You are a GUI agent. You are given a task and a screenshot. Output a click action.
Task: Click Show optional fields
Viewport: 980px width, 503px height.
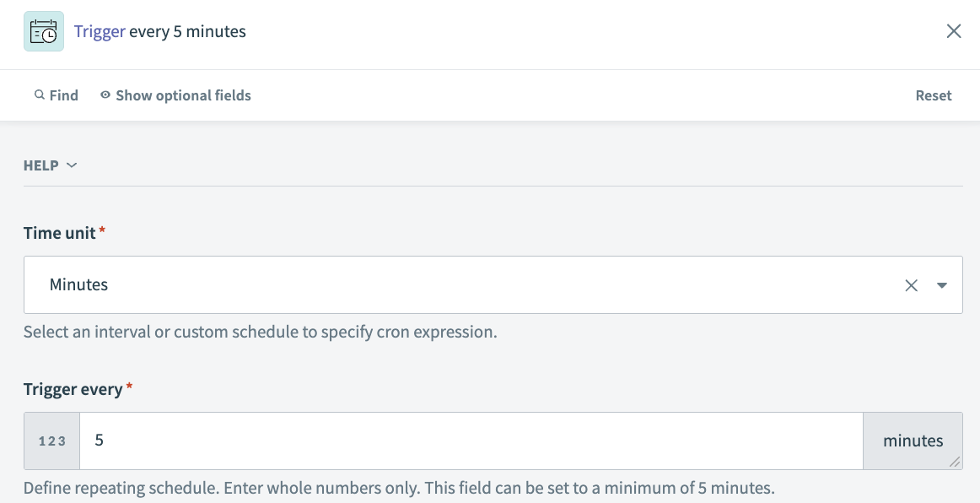183,95
